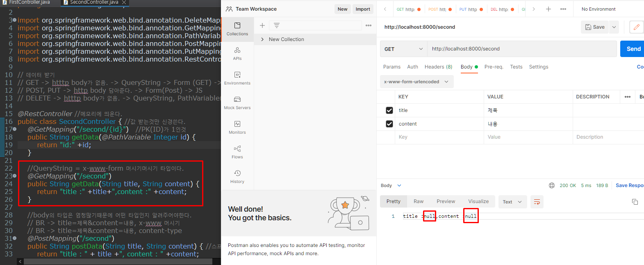Toggle the line wrap icon in response
644x265 pixels.
click(537, 202)
